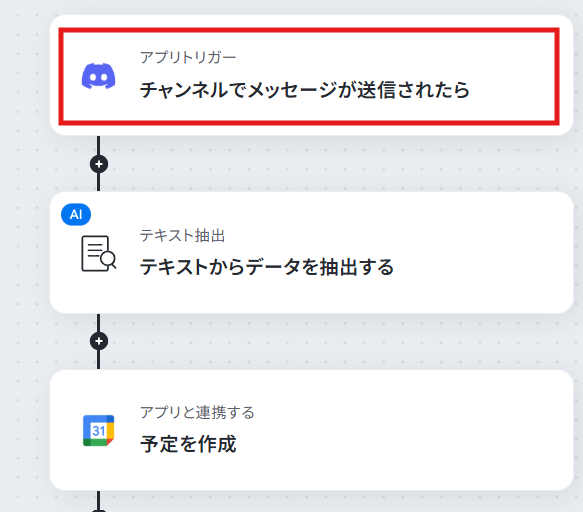Screen dimensions: 583x512
Task: Click the partial plus button under 予定を作成
Action: tap(99, 511)
